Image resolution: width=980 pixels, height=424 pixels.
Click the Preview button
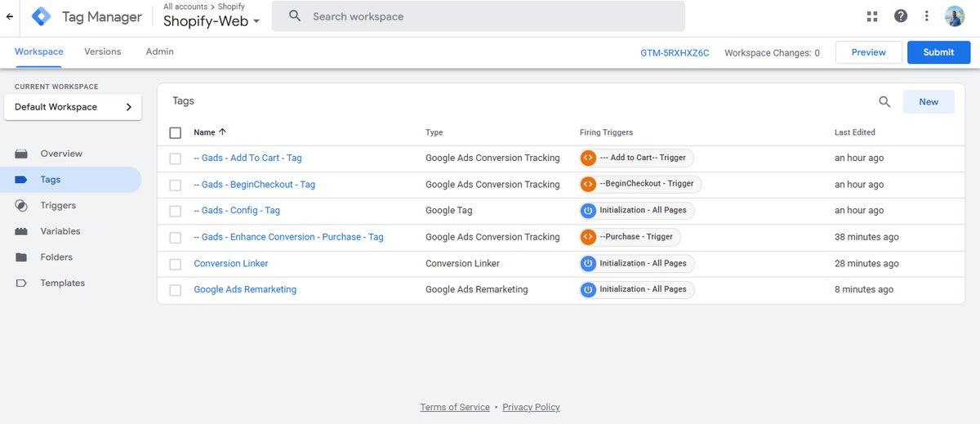[869, 52]
